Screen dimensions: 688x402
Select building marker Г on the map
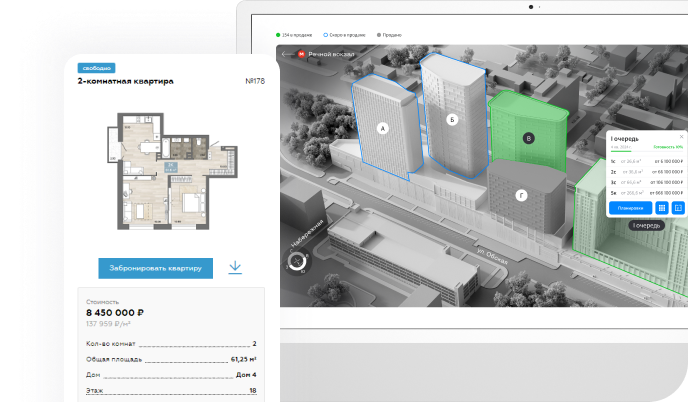point(521,195)
